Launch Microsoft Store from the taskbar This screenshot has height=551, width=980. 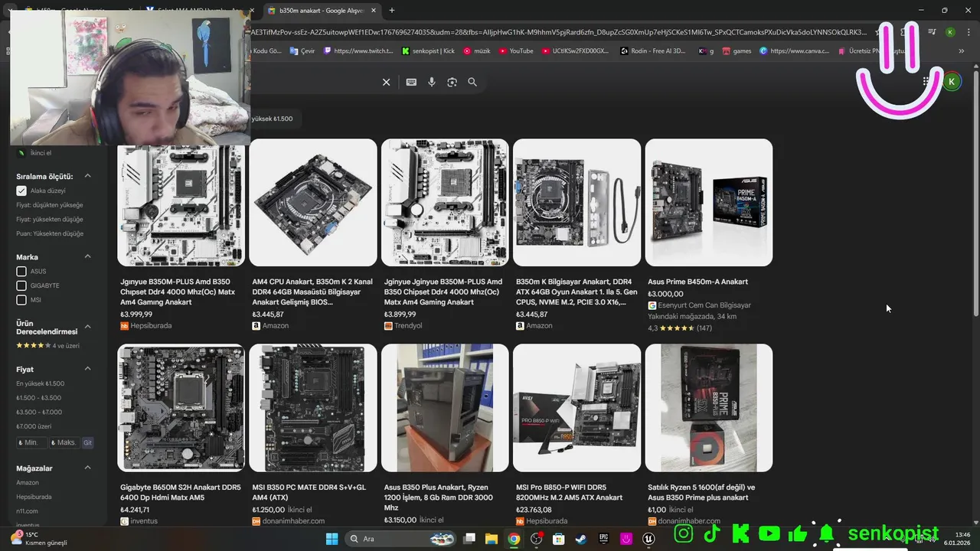coord(559,539)
